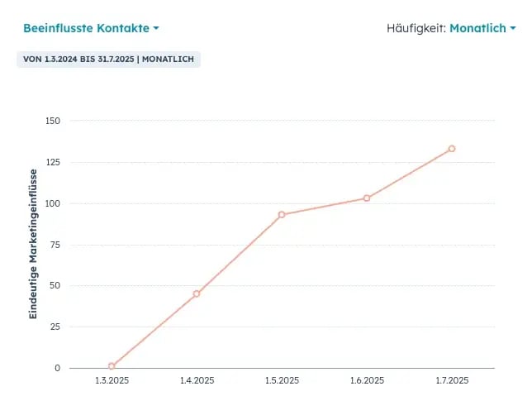
Task: Select the data point marker for 1.3.2025
Action: (x=112, y=366)
